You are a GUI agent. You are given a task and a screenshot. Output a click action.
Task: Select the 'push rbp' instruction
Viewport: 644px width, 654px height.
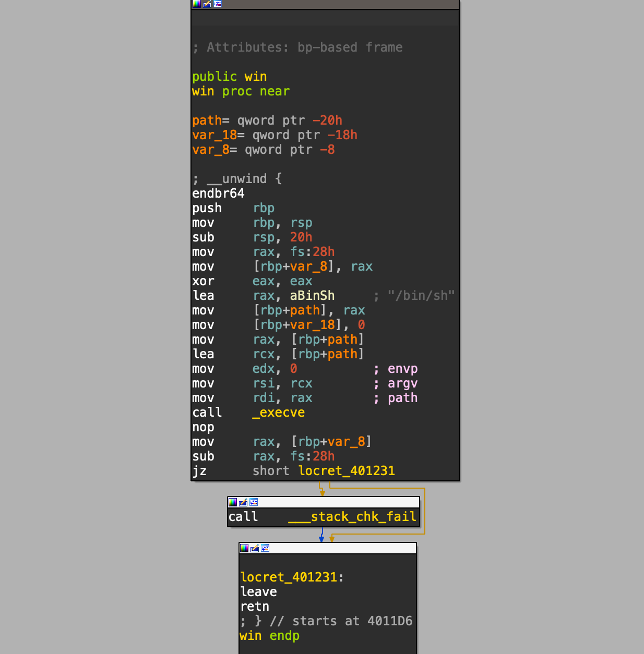(x=233, y=208)
